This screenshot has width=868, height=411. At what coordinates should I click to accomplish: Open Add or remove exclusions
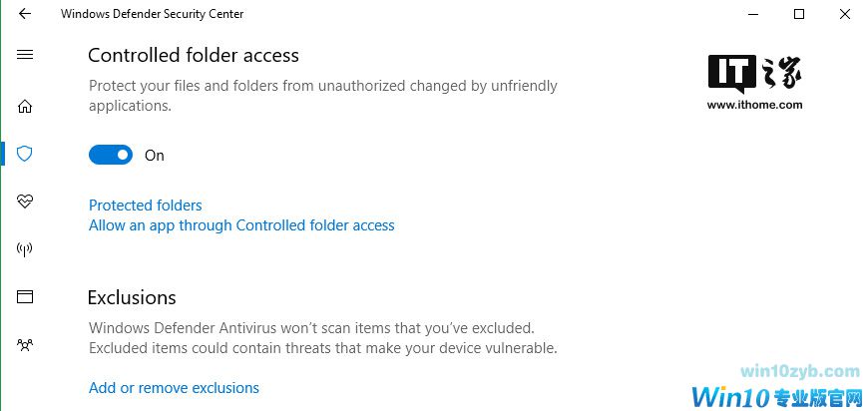174,388
